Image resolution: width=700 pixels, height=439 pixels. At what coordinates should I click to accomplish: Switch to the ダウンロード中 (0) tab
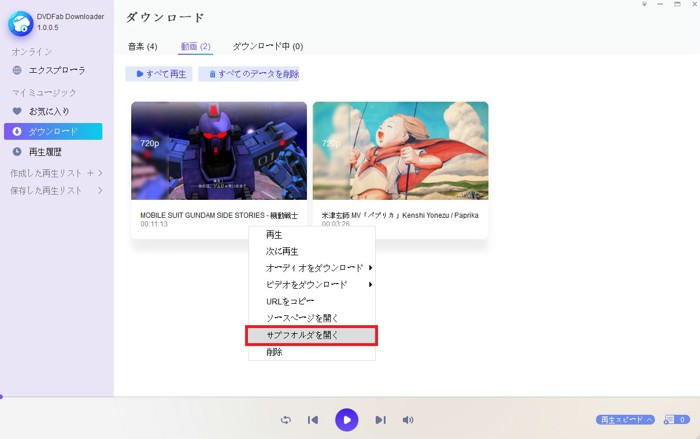(267, 46)
